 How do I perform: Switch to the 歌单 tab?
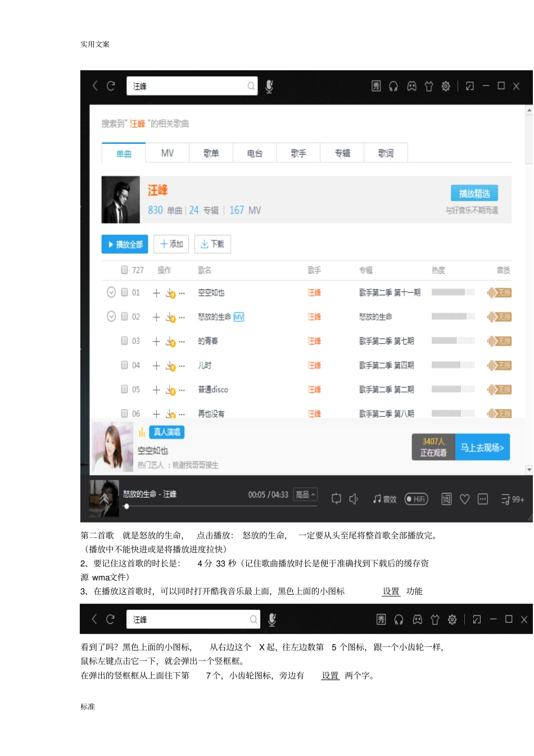tap(211, 153)
